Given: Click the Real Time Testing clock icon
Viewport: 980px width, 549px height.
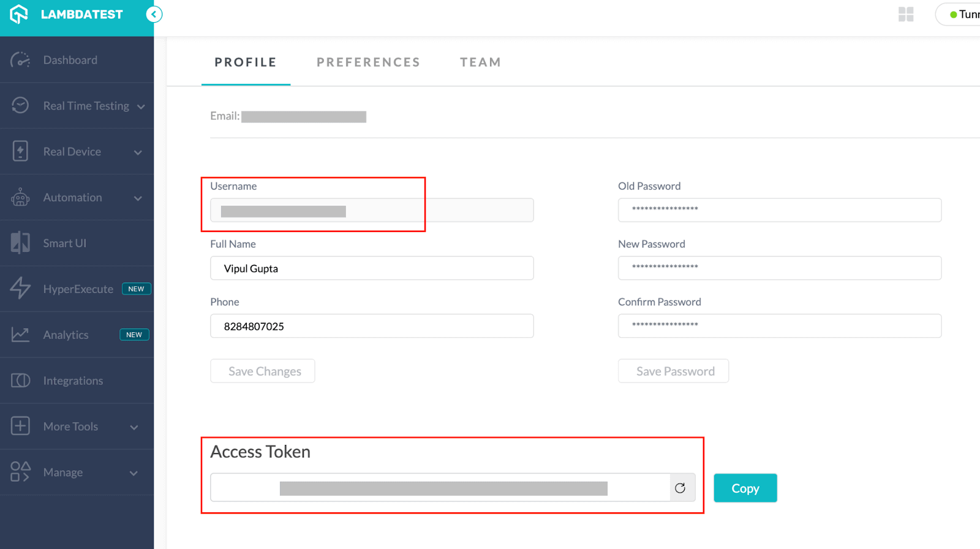Looking at the screenshot, I should click(x=20, y=105).
